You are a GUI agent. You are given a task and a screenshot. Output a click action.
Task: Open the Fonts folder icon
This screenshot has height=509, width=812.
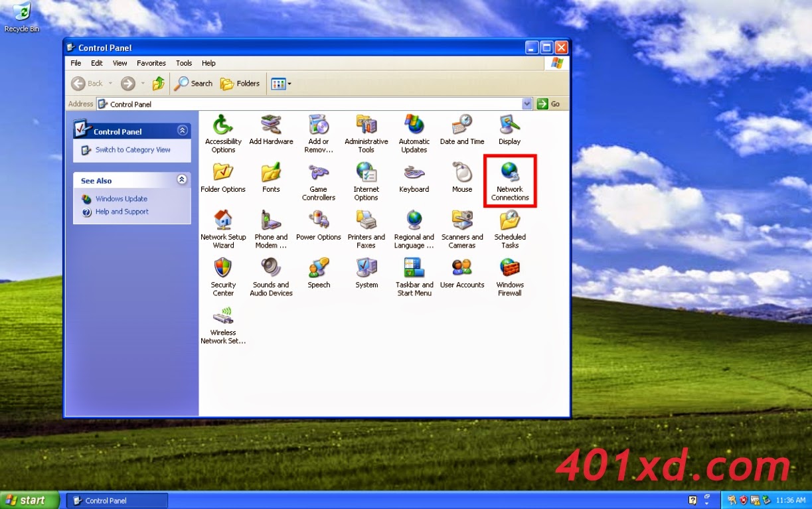[271, 177]
